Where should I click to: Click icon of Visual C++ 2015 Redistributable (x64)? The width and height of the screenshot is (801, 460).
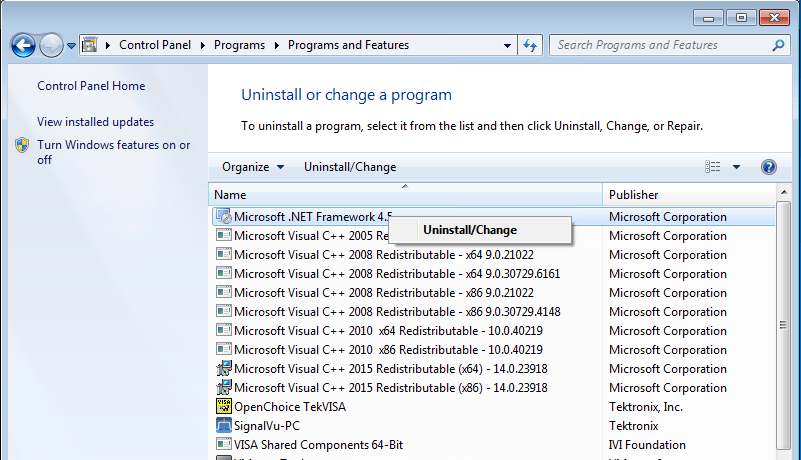223,368
